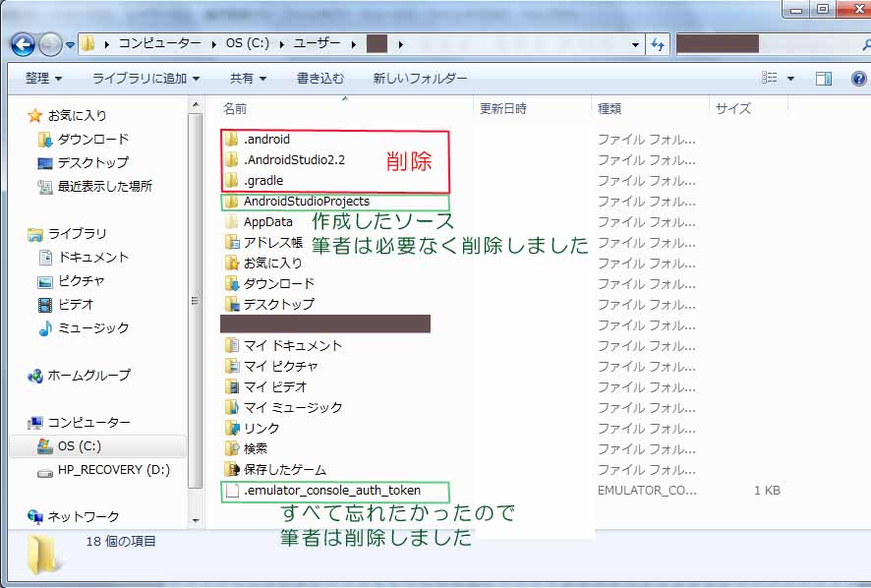Select the HP_RECOVERY (D:) drive
Image resolution: width=871 pixels, height=588 pixels.
tap(103, 470)
